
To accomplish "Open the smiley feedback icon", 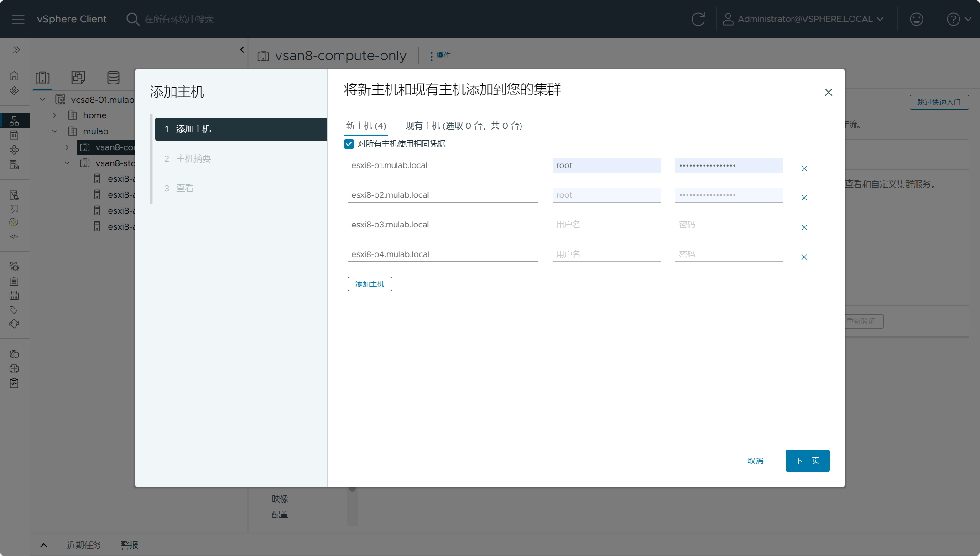I will [916, 19].
